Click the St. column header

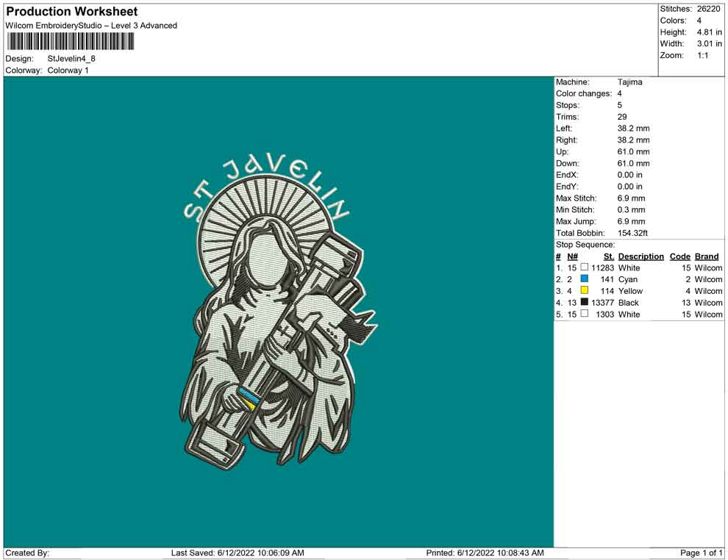(x=608, y=256)
